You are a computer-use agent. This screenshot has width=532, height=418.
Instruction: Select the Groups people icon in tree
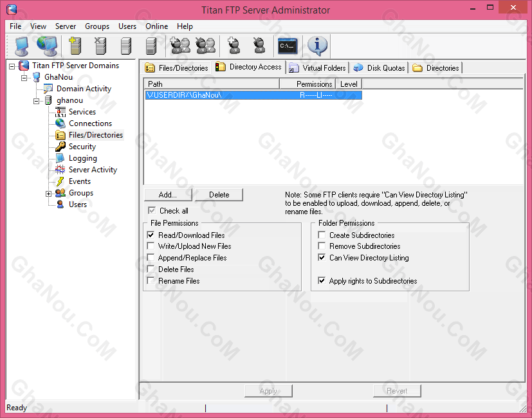60,193
